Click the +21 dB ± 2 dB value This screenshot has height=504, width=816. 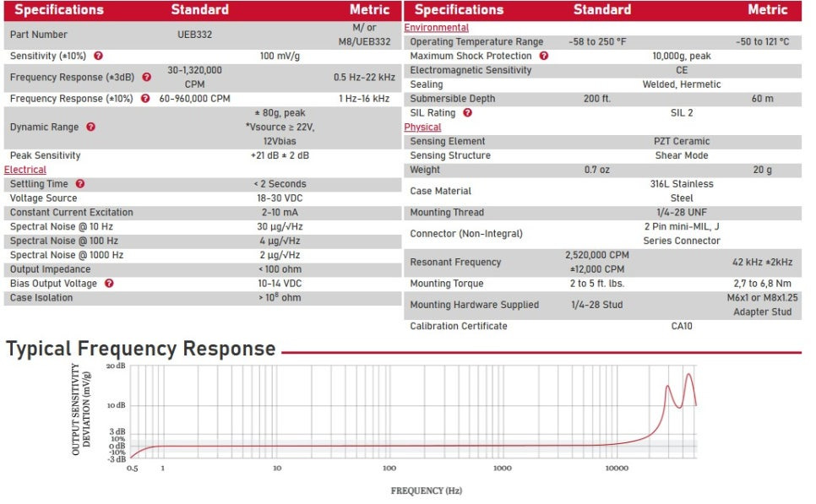tap(280, 155)
